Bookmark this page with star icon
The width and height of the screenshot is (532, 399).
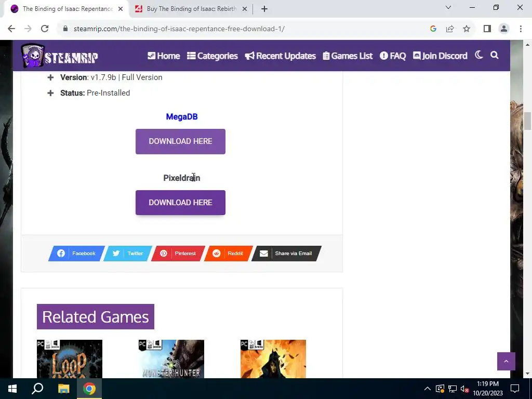coord(467,29)
